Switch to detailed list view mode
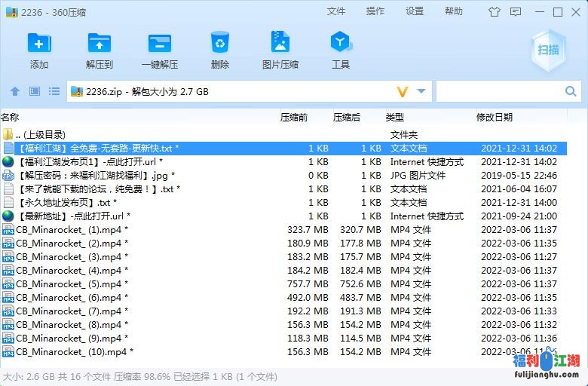Image resolution: width=588 pixels, height=386 pixels. tap(54, 92)
